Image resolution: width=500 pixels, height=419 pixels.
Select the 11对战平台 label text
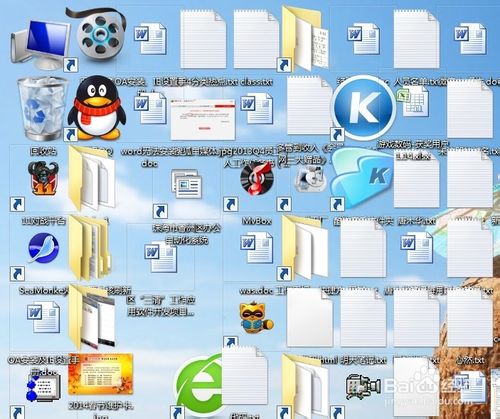[x=43, y=221]
